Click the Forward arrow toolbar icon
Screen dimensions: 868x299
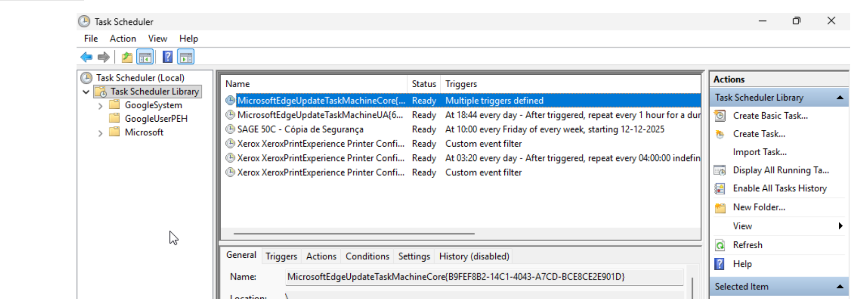point(103,57)
